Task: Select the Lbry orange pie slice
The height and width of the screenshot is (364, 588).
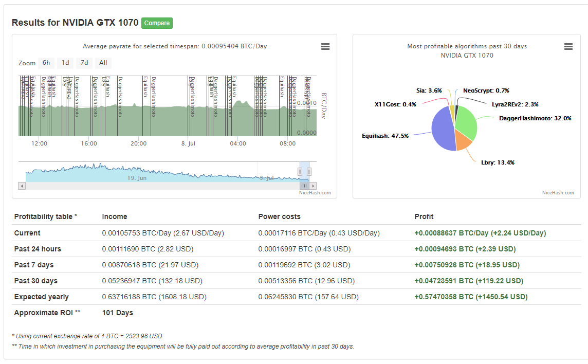Action: pos(463,141)
